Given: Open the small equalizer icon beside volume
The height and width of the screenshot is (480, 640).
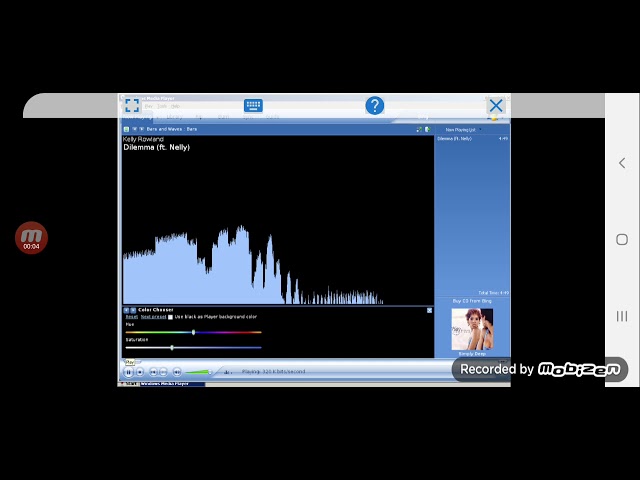Looking at the screenshot, I should point(228,372).
